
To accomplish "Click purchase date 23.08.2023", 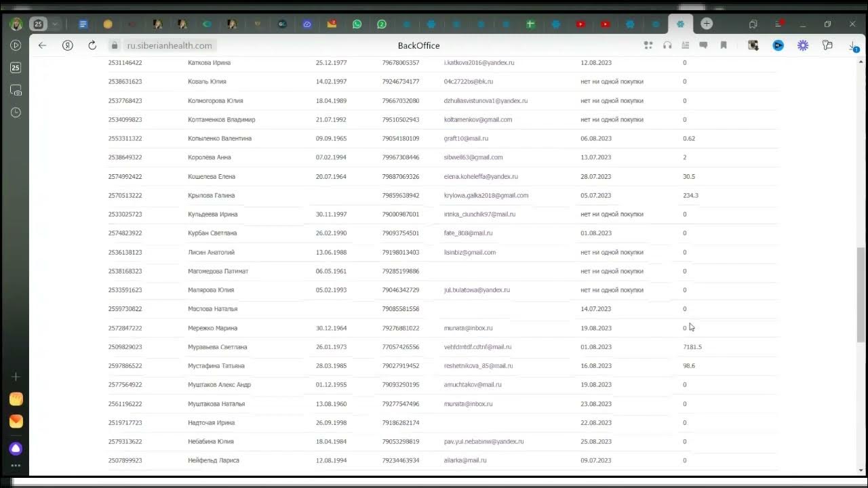I will coord(596,404).
